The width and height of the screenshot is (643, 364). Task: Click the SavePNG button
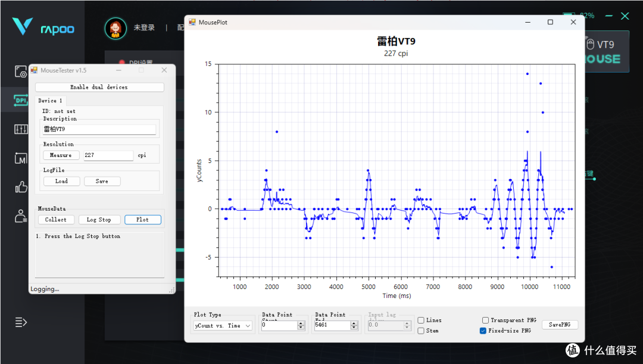[560, 325]
